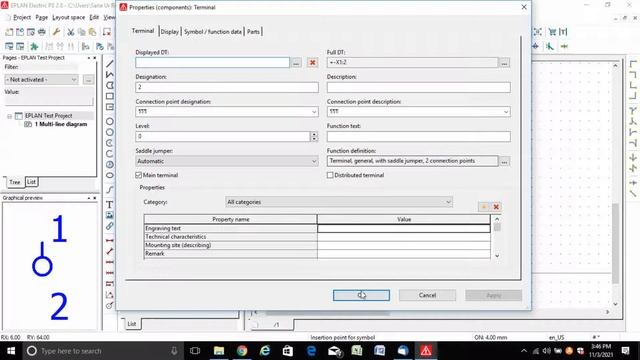This screenshot has width=640, height=360.
Task: Click the Description input field
Action: tap(418, 87)
